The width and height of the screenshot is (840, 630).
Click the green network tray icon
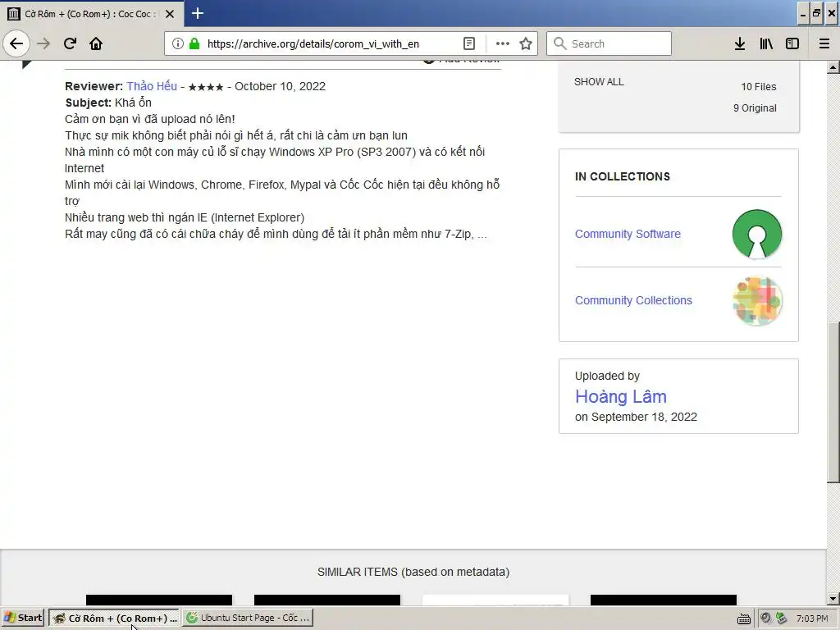[x=781, y=619]
